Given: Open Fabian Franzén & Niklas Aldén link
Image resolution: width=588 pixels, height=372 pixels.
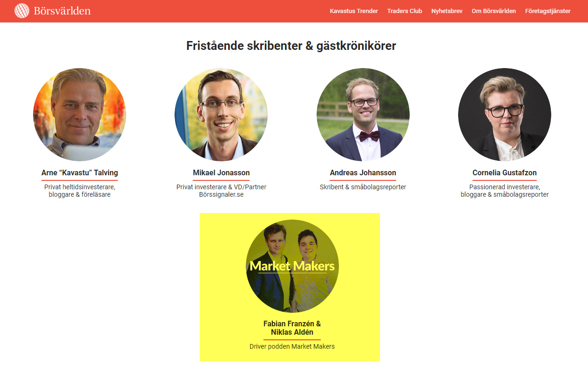Looking at the screenshot, I should 292,328.
